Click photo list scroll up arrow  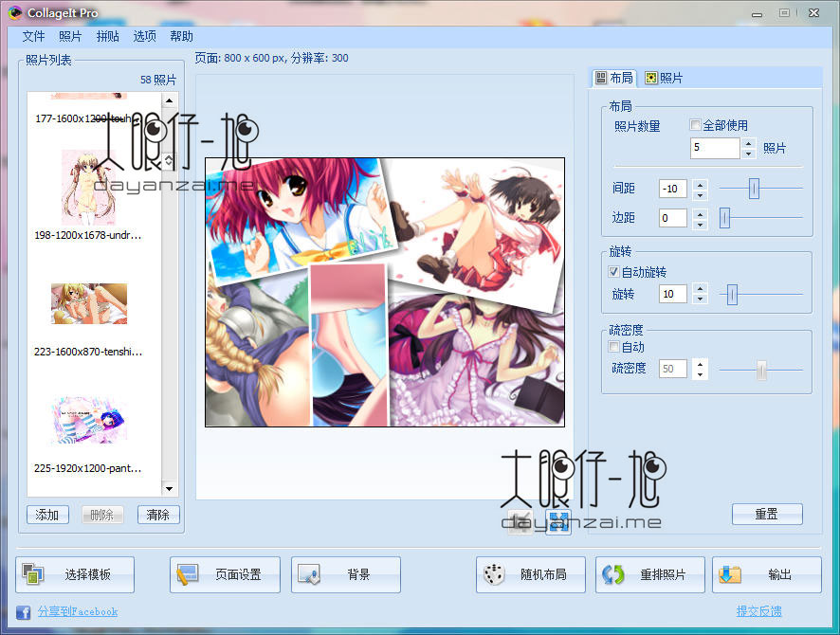pyautogui.click(x=170, y=100)
